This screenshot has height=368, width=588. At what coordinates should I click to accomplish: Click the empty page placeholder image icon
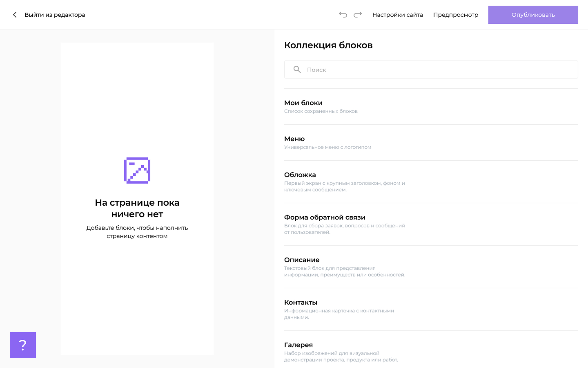tap(137, 171)
